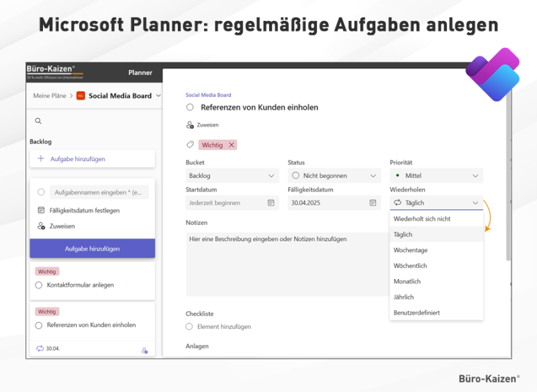Select the Element hinzufügen checklist circle

[x=189, y=327]
